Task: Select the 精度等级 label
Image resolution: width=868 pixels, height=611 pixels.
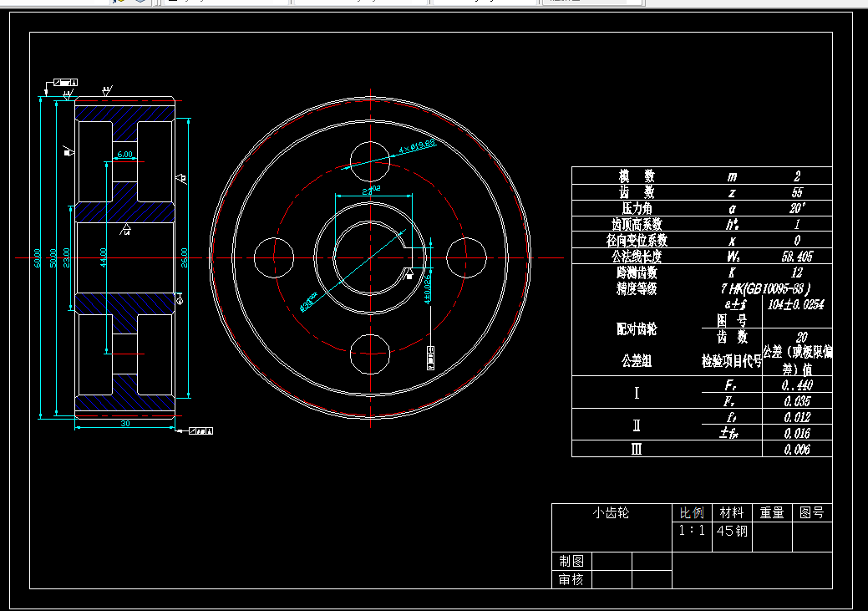Action: [637, 288]
